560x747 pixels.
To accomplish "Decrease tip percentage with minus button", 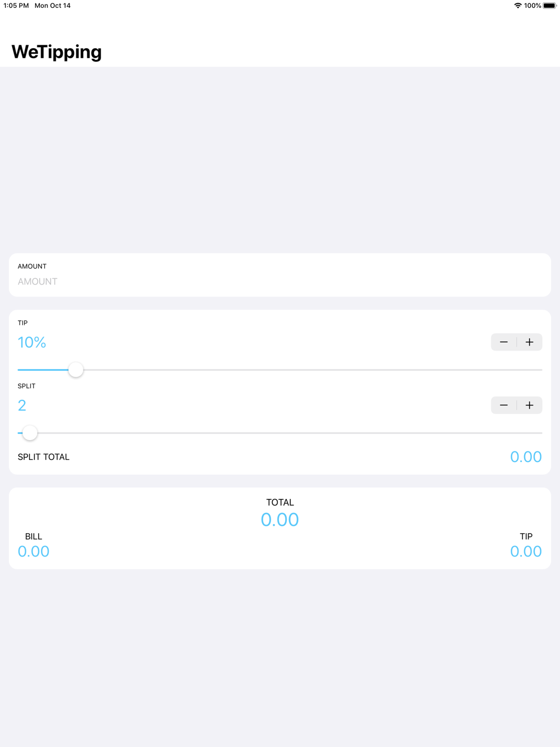I will (503, 342).
